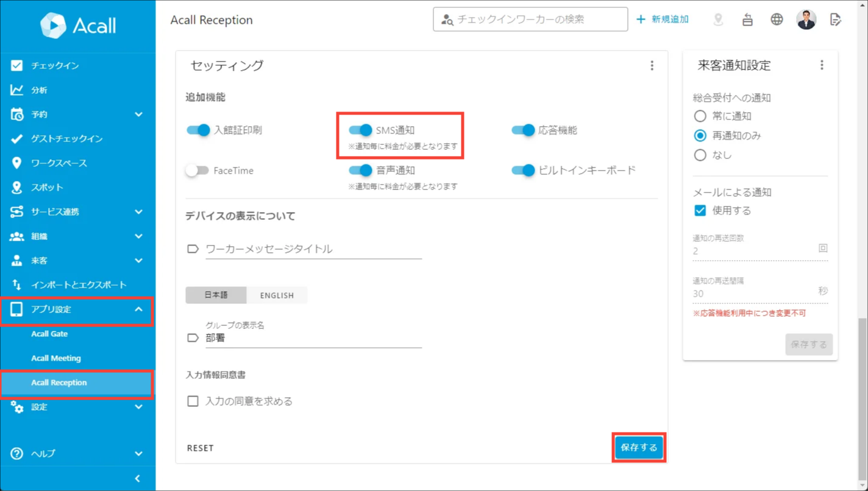This screenshot has width=868, height=491.
Task: Uncheck the 使用する mail notification checkbox
Action: 700,210
